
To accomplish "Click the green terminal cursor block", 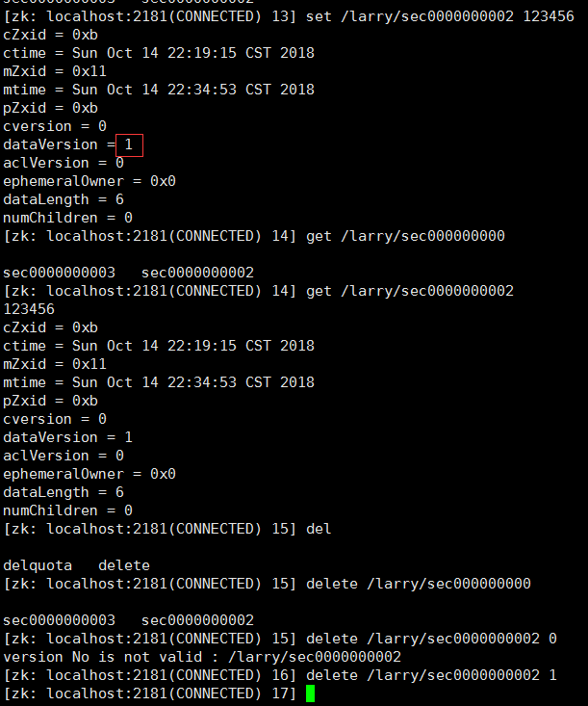I will pyautogui.click(x=310, y=693).
